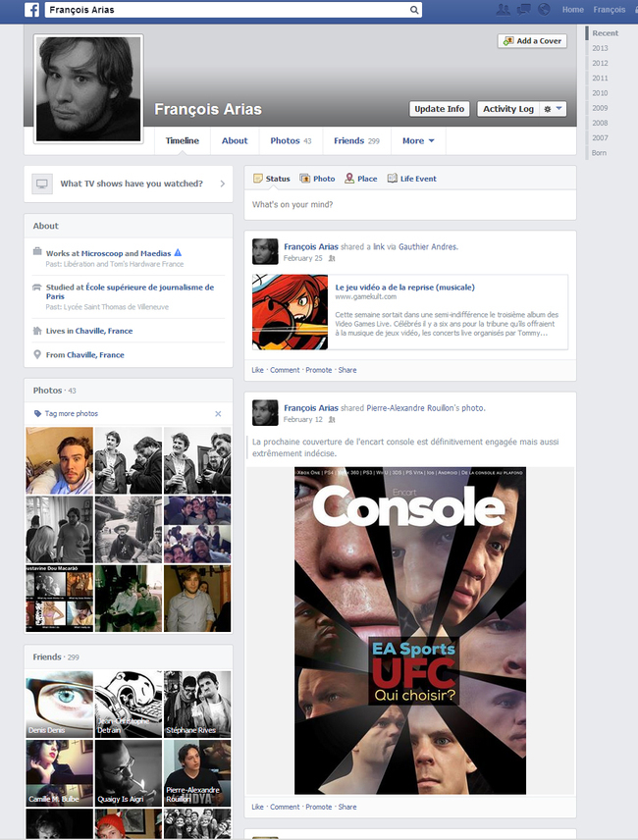This screenshot has height=840, width=638.
Task: Click the Chaville, France hometown link
Action: pos(95,355)
